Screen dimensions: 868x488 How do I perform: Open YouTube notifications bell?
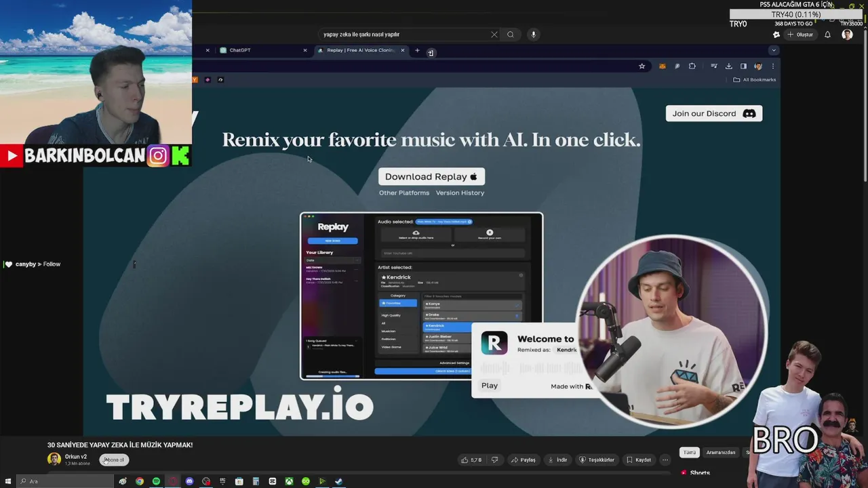point(827,35)
